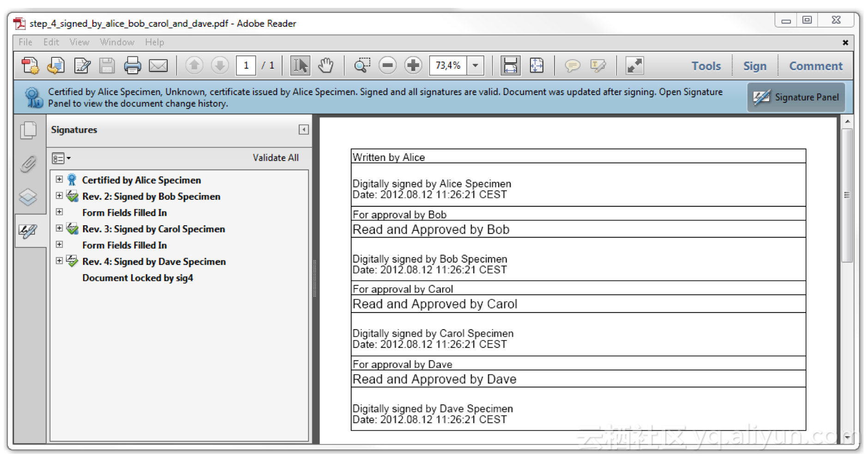The height and width of the screenshot is (456, 868).
Task: Expand Rev. 4 Signed by Dave node
Action: [x=59, y=261]
